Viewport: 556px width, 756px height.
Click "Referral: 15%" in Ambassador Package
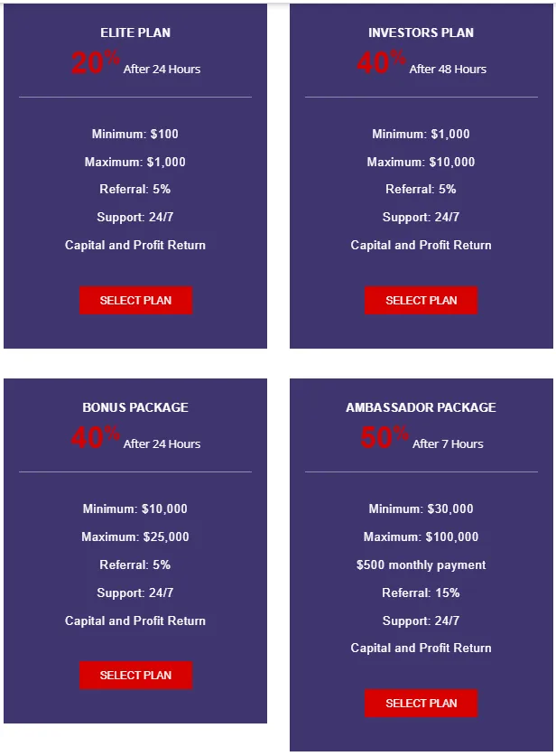click(421, 593)
